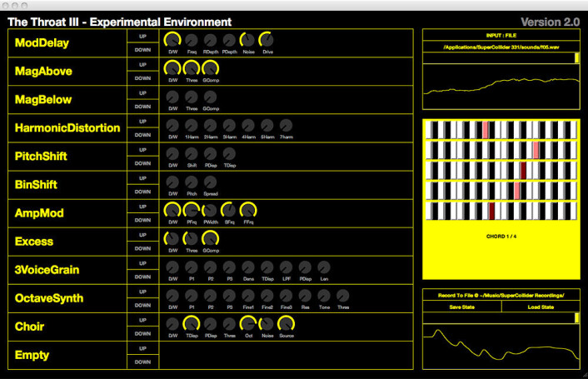
Task: Click the UP button for BinShift
Action: (x=143, y=178)
